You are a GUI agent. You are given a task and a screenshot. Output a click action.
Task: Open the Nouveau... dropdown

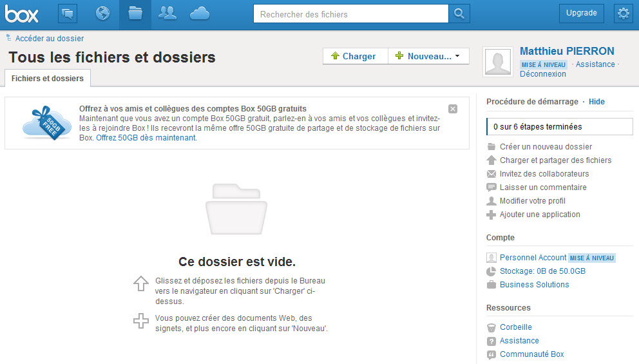[429, 56]
